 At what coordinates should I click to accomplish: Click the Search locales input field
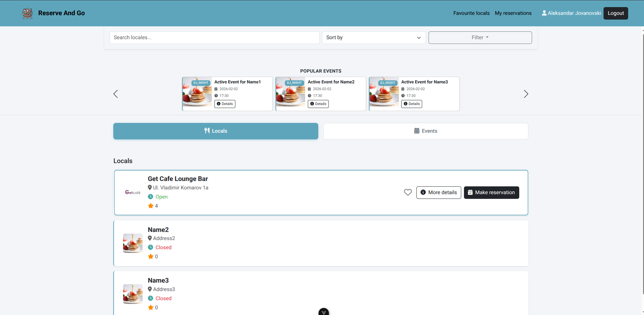pyautogui.click(x=214, y=37)
